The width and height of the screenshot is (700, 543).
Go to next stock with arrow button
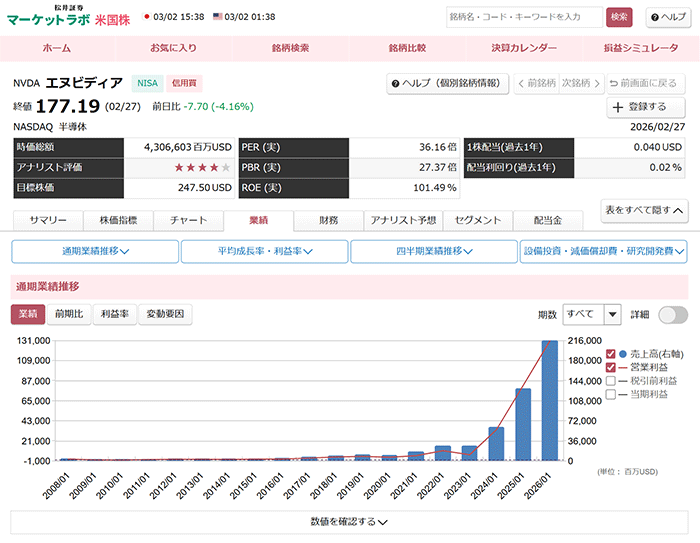[x=580, y=83]
